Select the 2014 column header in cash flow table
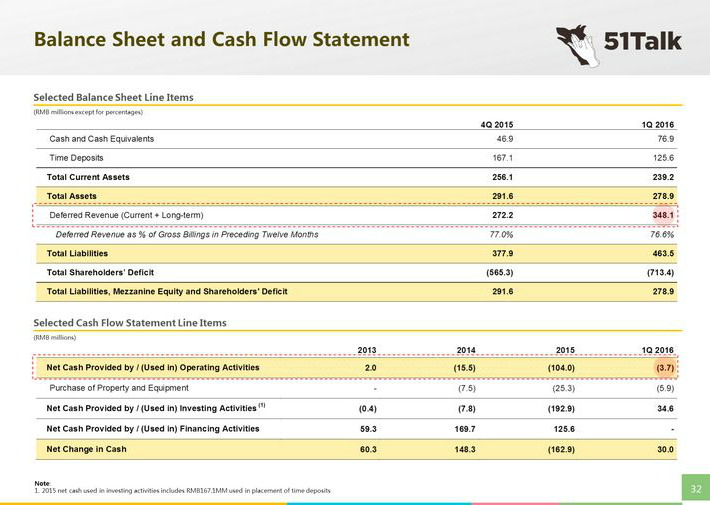 (465, 349)
